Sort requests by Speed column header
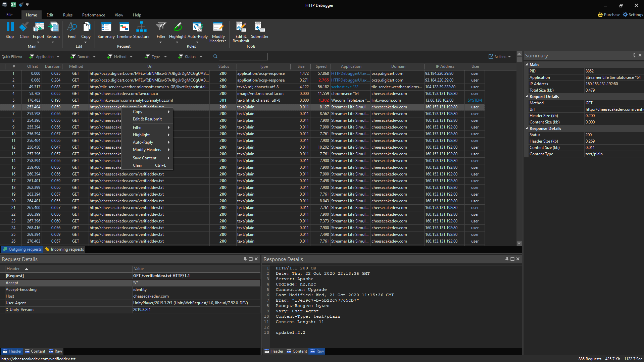This screenshot has height=362, width=644. pyautogui.click(x=320, y=66)
